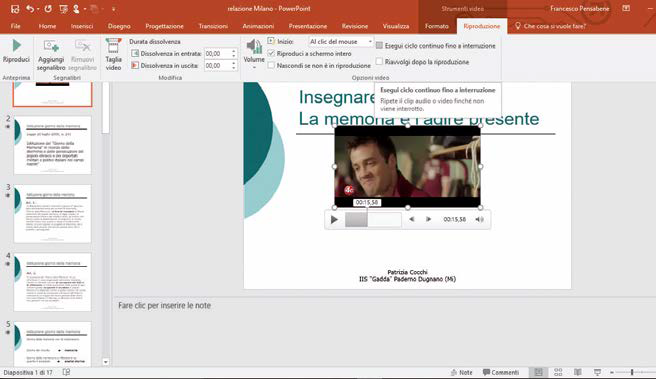The height and width of the screenshot is (379, 656).
Task: Click the video progress bar
Action: point(373,219)
